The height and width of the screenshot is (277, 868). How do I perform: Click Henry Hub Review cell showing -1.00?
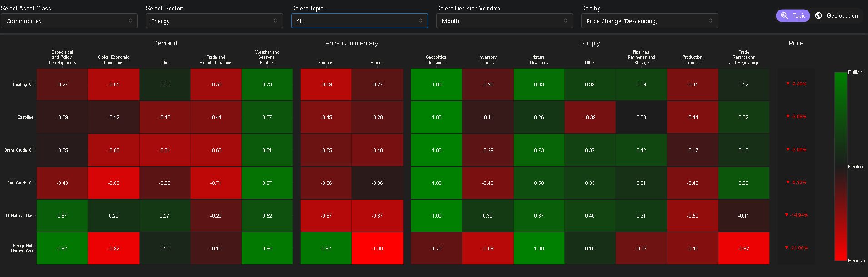pyautogui.click(x=377, y=248)
